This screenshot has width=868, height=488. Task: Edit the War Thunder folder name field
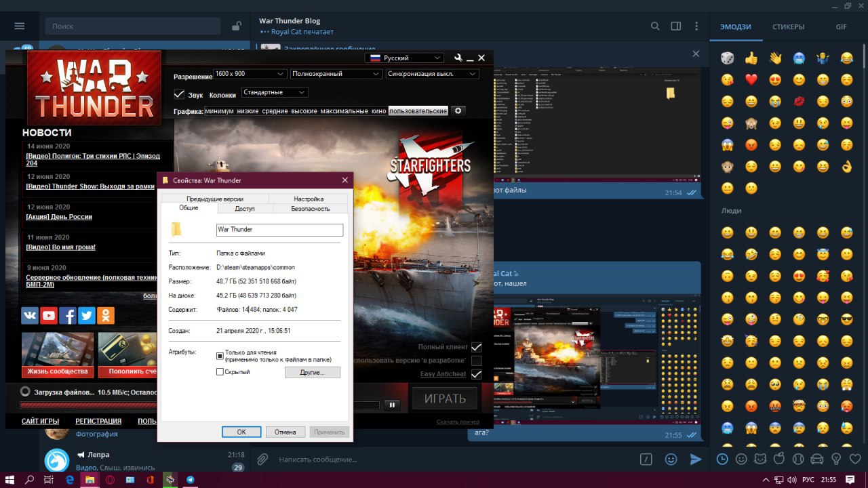click(x=279, y=230)
